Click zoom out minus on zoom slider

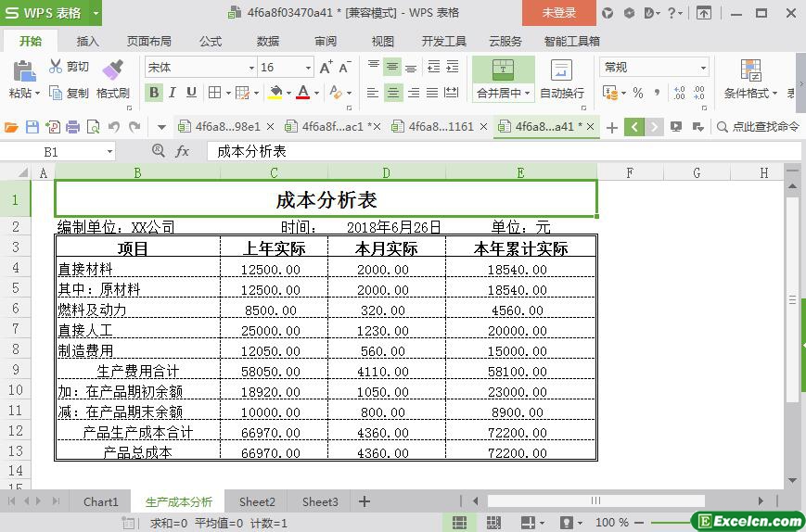[x=639, y=523]
